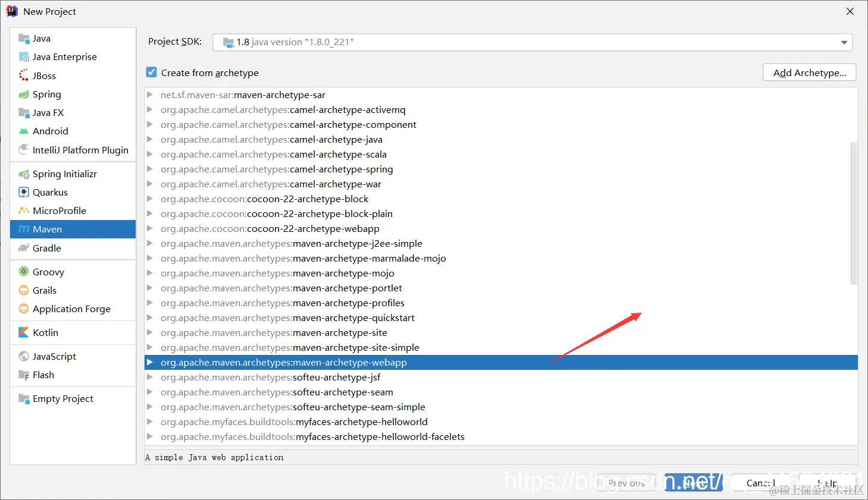Choose Empty Project in the type list
868x500 pixels.
coord(73,399)
